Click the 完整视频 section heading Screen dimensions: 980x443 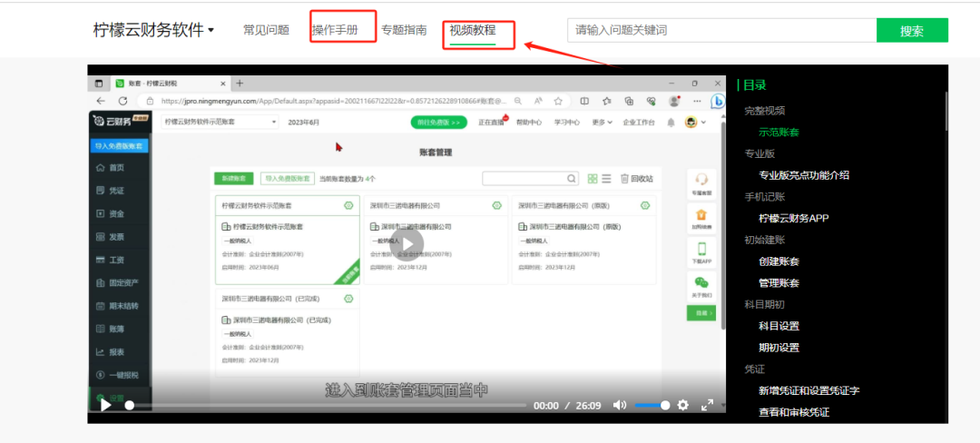point(764,111)
